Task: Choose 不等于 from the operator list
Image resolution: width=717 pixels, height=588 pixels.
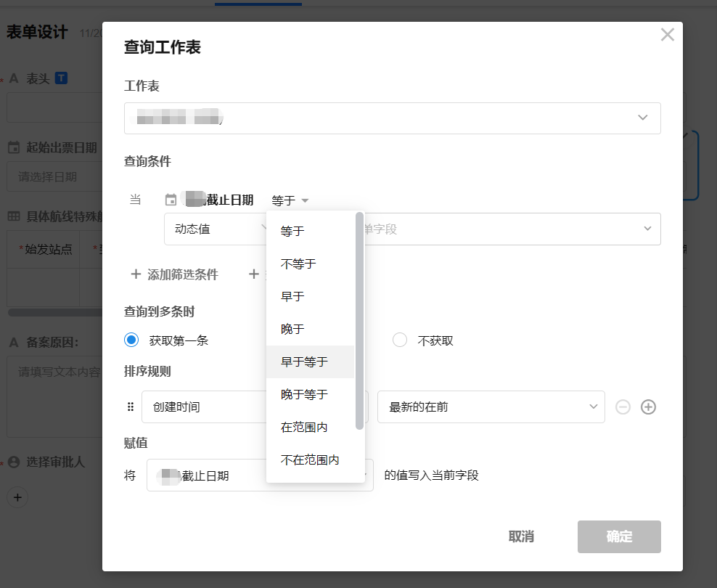Action: tap(298, 264)
